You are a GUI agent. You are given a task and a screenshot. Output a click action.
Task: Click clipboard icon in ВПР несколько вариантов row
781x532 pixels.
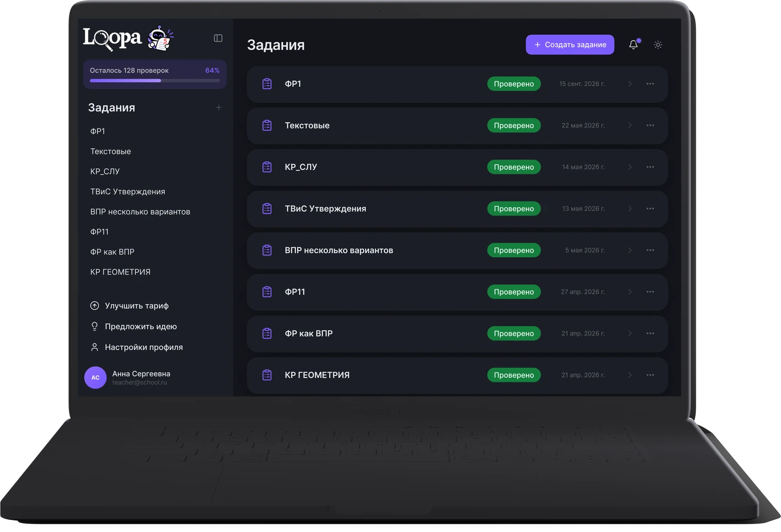click(x=267, y=250)
